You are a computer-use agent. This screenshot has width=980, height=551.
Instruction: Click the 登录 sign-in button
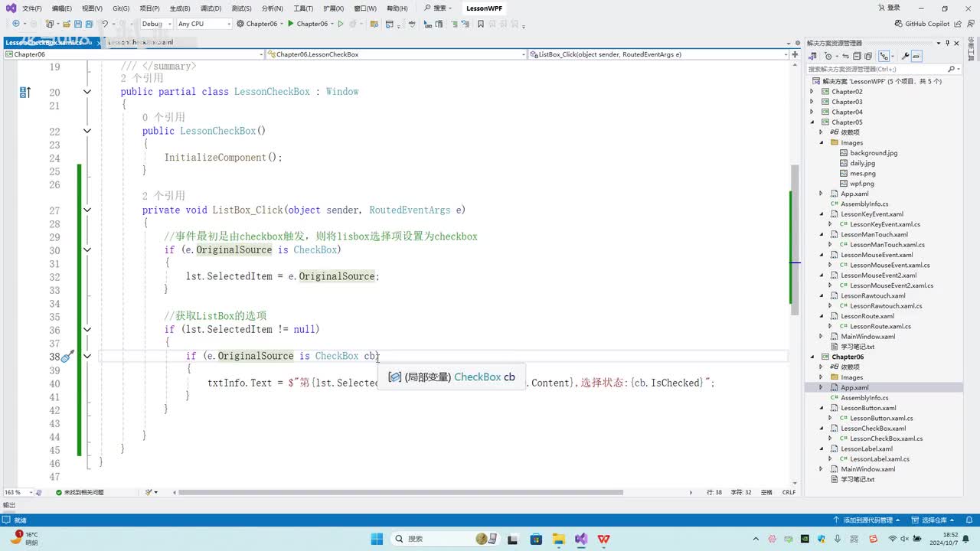[888, 8]
